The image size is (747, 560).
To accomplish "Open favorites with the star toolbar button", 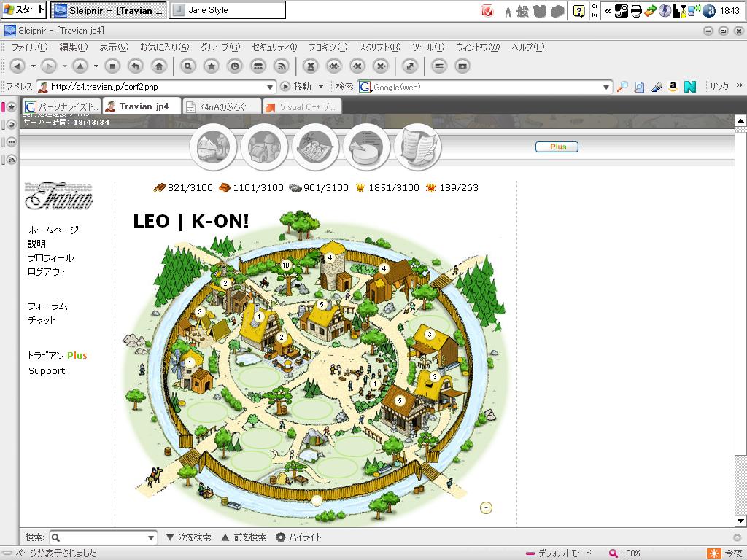I will [211, 66].
